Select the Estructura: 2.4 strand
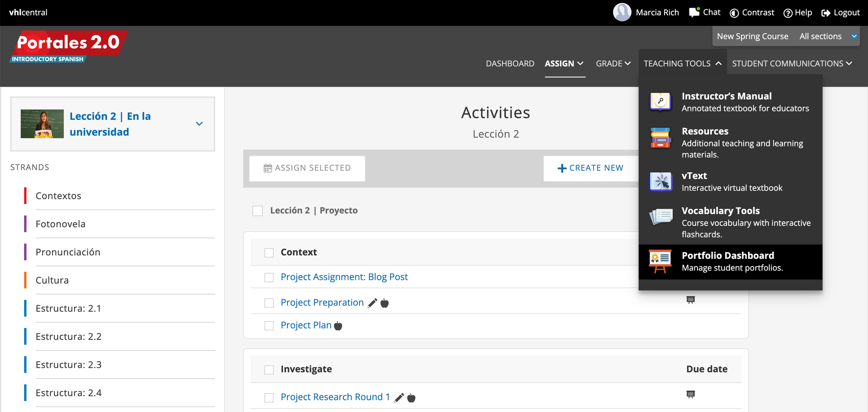The image size is (868, 412). click(x=119, y=393)
